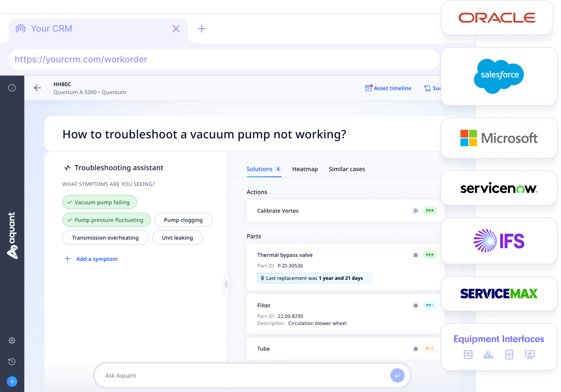Screen dimensions: 561x392
Task: Click orange arrows badge on Tube row
Action: tap(430, 349)
